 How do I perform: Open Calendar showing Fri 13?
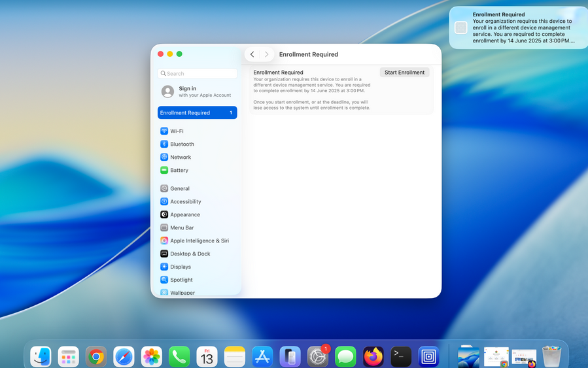(207, 356)
